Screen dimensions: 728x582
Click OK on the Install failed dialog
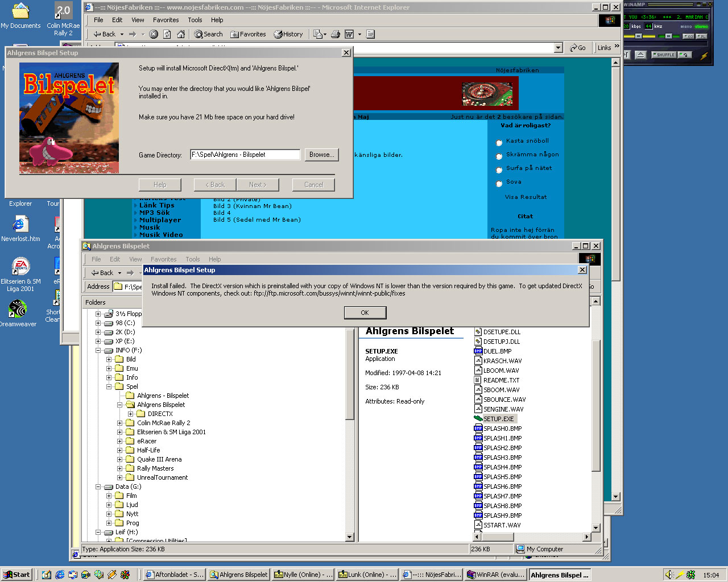[x=365, y=313]
